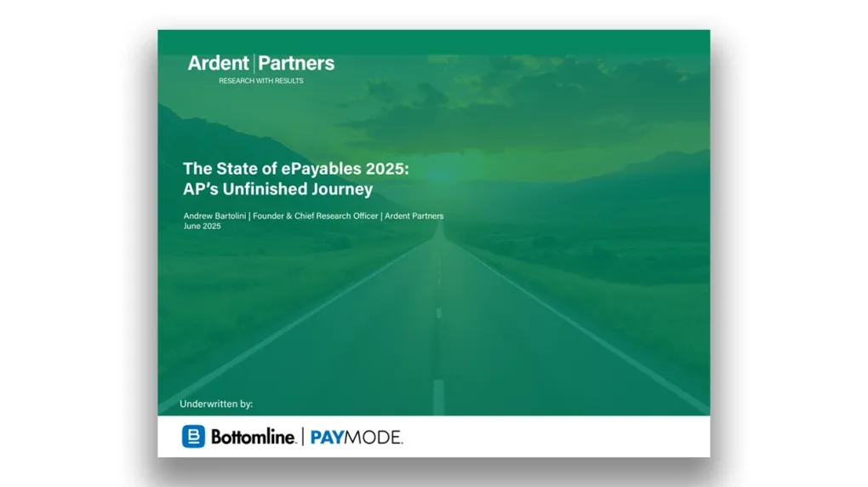Image resolution: width=868 pixels, height=487 pixels.
Task: Click the Bottomline wordmark text
Action: 253,438
